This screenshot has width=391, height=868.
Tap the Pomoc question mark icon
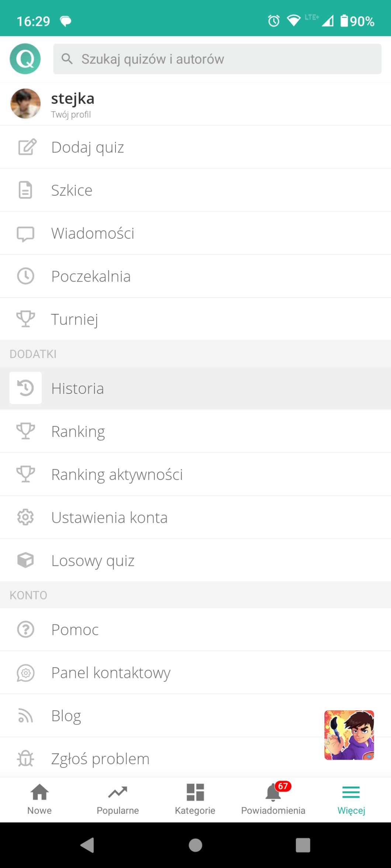tap(25, 630)
